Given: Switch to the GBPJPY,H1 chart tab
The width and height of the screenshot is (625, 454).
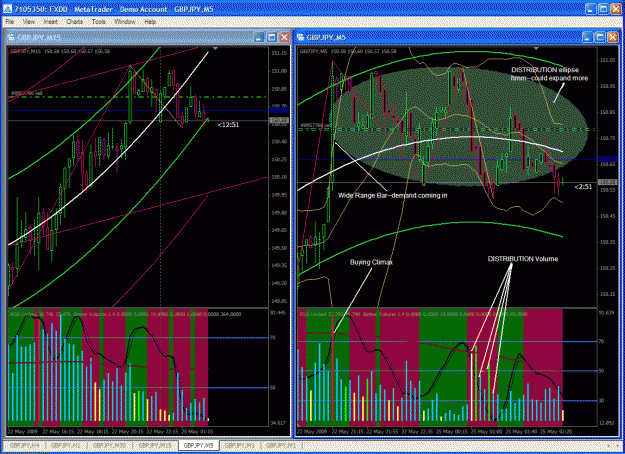Looking at the screenshot, I should click(66, 445).
